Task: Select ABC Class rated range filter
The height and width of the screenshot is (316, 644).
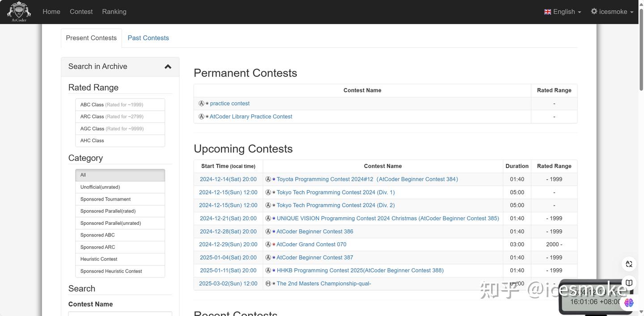Action: (120, 105)
